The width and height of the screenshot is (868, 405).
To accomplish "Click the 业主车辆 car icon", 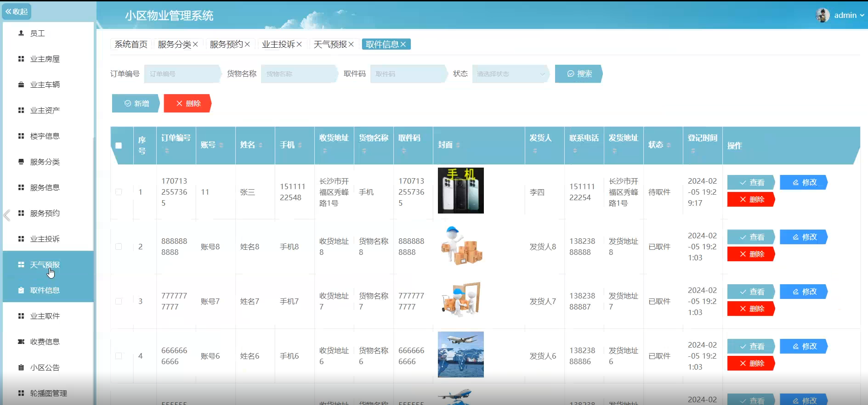I will click(21, 85).
